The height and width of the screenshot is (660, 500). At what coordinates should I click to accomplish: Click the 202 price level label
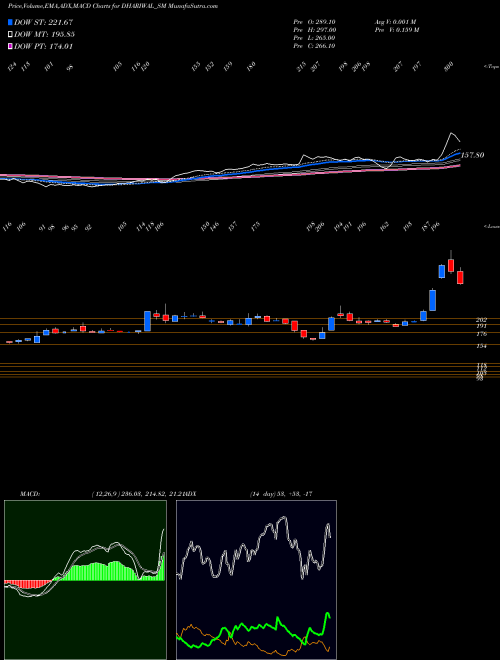(481, 320)
